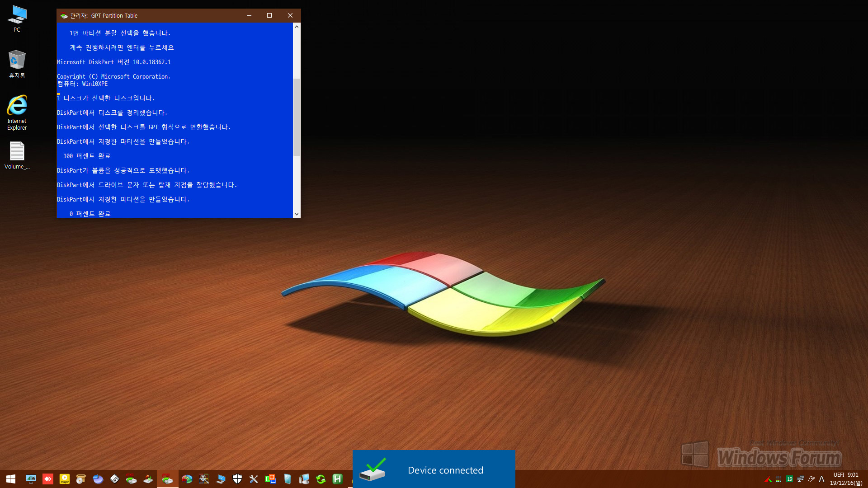This screenshot has height=488, width=868.
Task: Click the overlapping colored squares taskbar icon
Action: coord(270,479)
